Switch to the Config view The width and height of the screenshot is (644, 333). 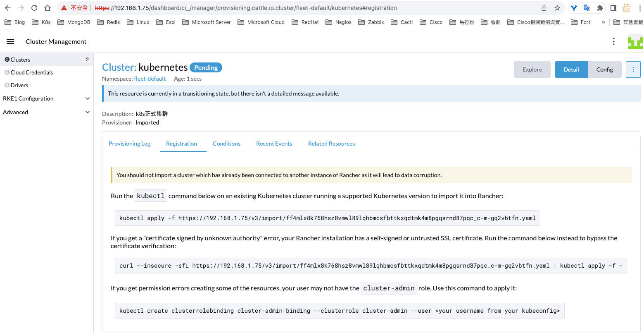[604, 69]
